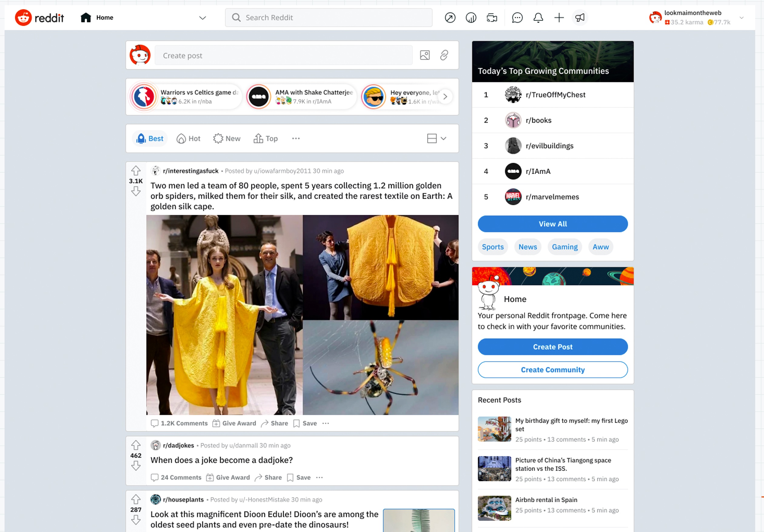Click the link attach icon in Create post

click(444, 55)
